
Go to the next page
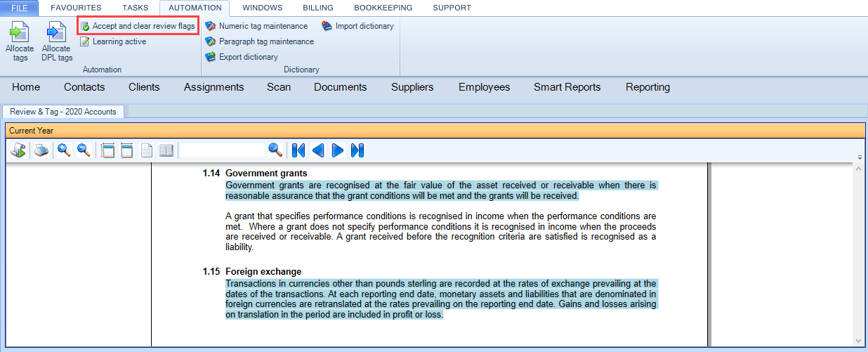tap(338, 150)
